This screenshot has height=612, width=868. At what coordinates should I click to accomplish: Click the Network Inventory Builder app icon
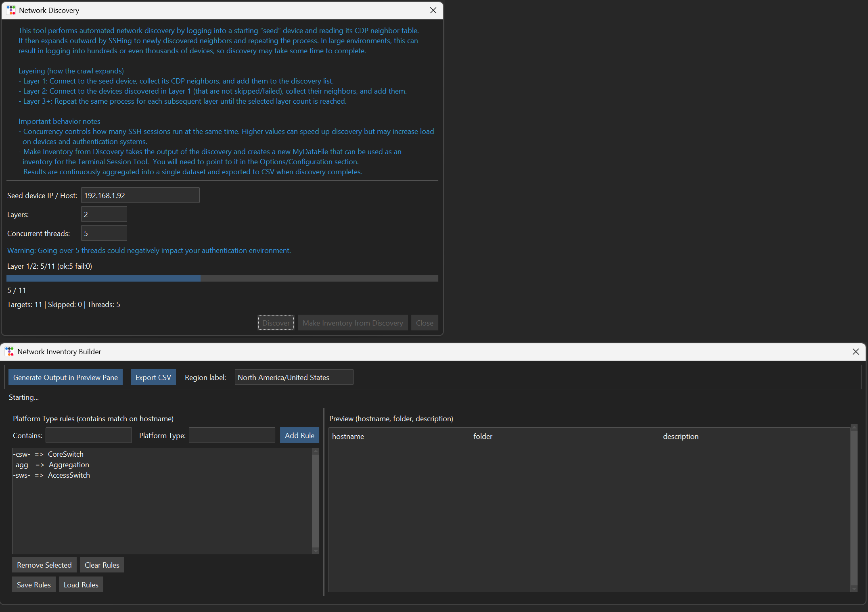coord(9,351)
